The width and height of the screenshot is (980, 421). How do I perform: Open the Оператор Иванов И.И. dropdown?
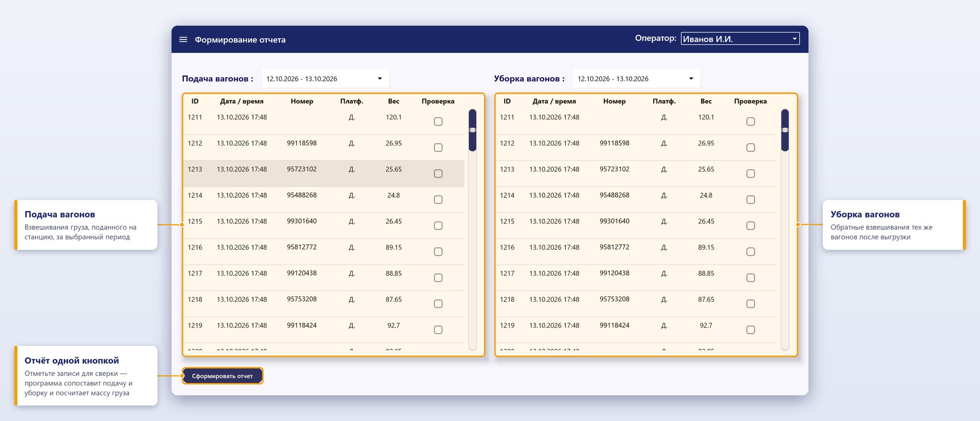tap(740, 39)
